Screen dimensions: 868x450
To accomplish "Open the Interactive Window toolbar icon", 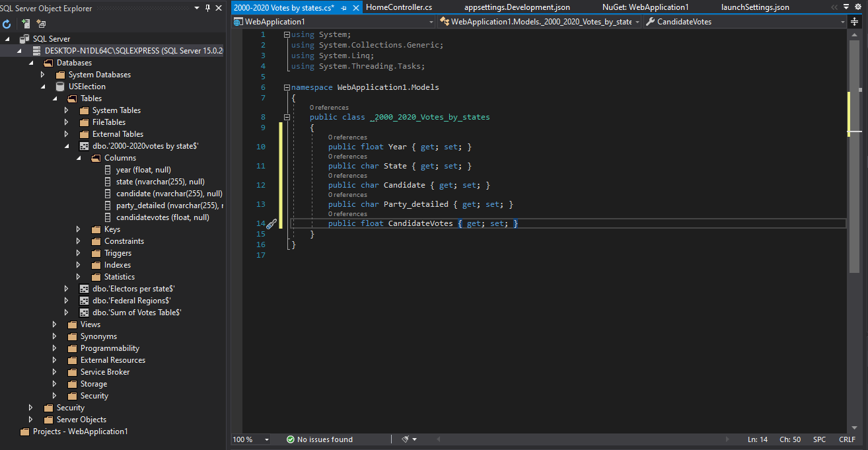I will 41,23.
